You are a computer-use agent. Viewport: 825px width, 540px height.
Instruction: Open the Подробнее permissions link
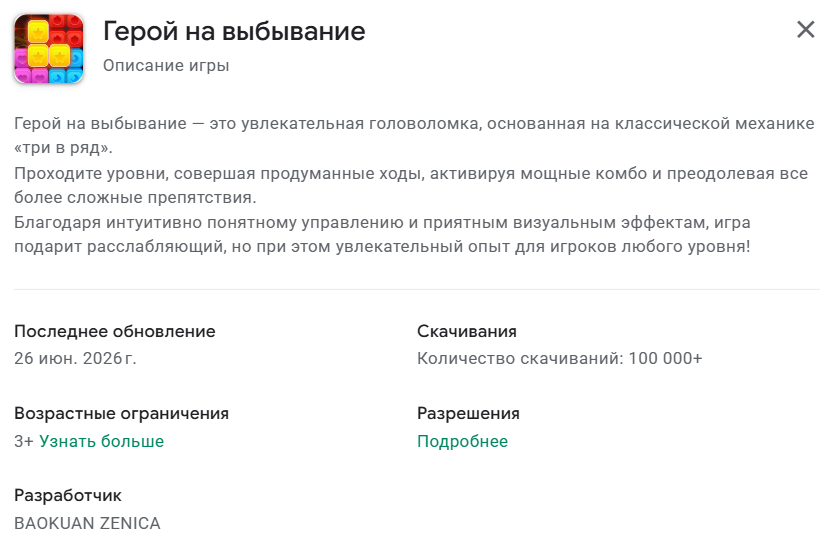click(462, 441)
